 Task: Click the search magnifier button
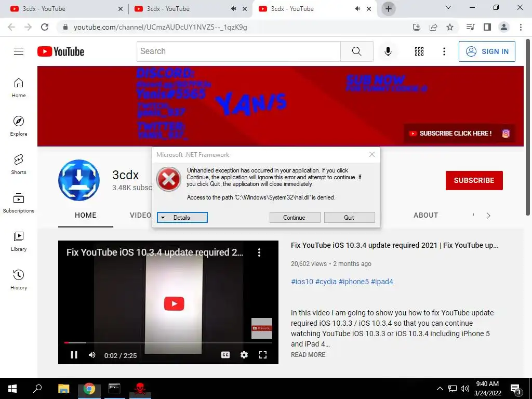coord(356,51)
